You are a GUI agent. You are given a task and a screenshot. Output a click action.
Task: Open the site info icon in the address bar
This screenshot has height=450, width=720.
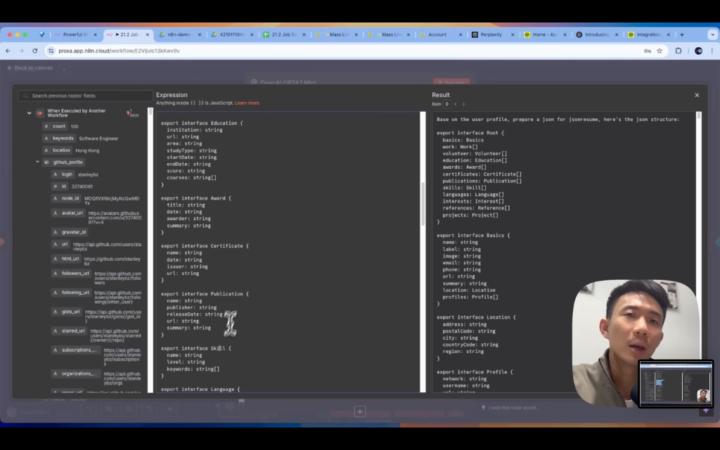tap(51, 51)
